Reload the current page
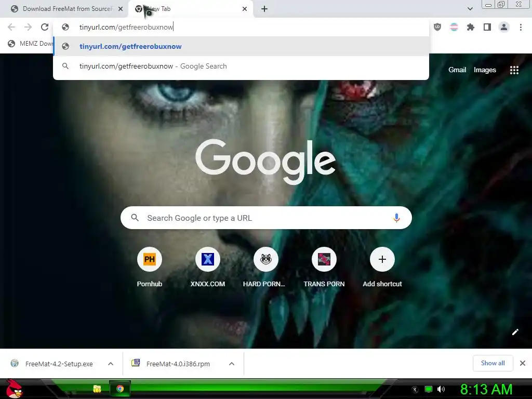532x399 pixels. pos(45,27)
